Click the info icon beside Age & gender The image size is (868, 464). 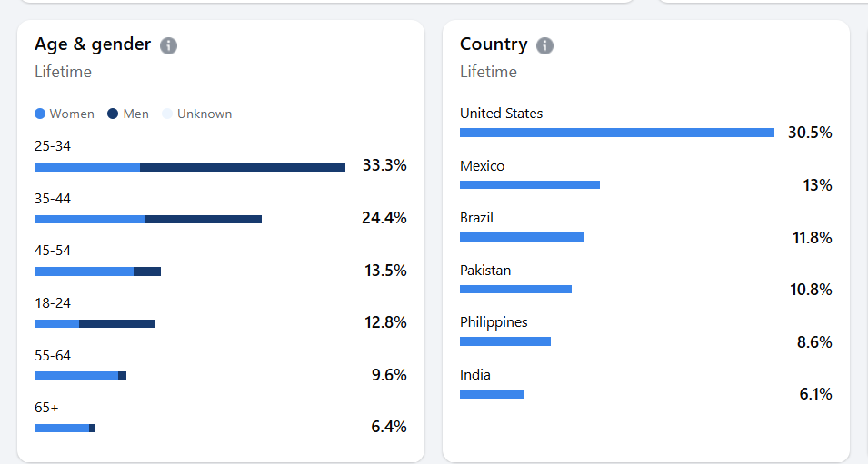pyautogui.click(x=168, y=45)
